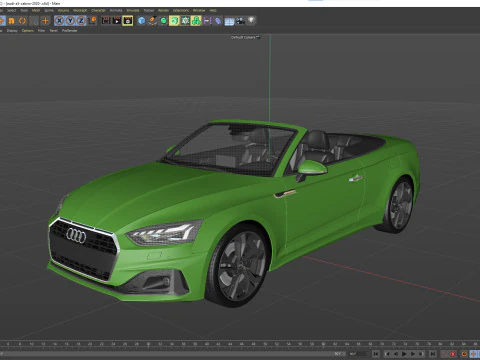Toggle the Y axis lock

70,21
